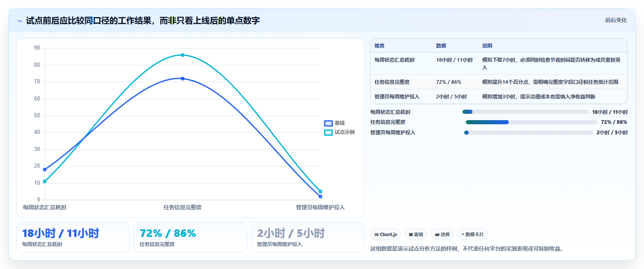Click the baseline point at 18 on chart
The image size is (644, 269).
(45, 169)
